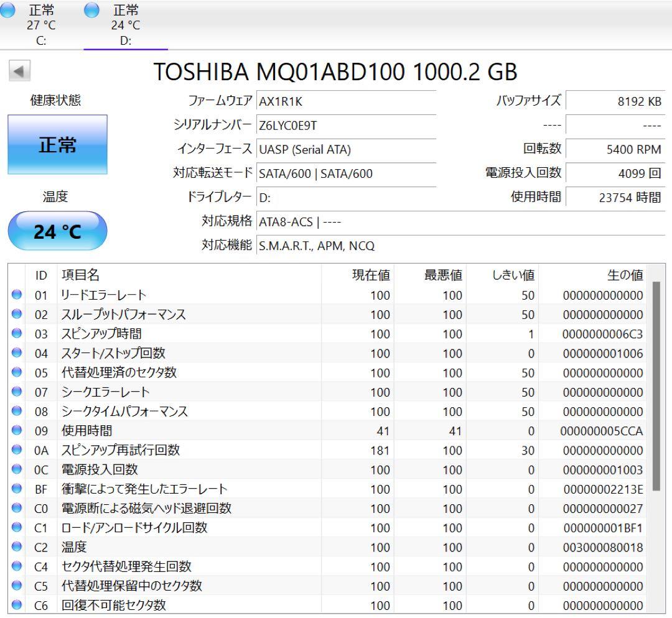Click the status dot for ID 05 代替処理済のセクタ数

pyautogui.click(x=17, y=372)
